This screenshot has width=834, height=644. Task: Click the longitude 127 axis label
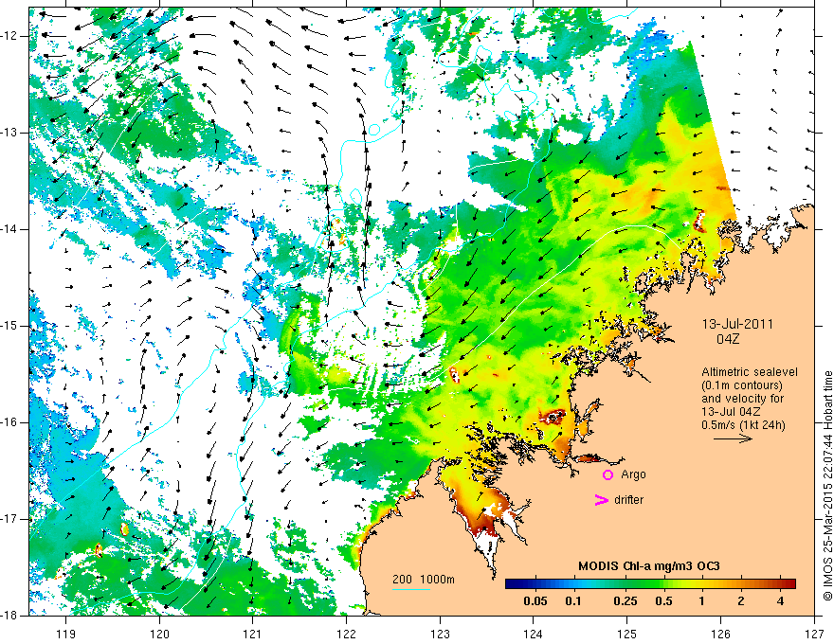pyautogui.click(x=814, y=634)
